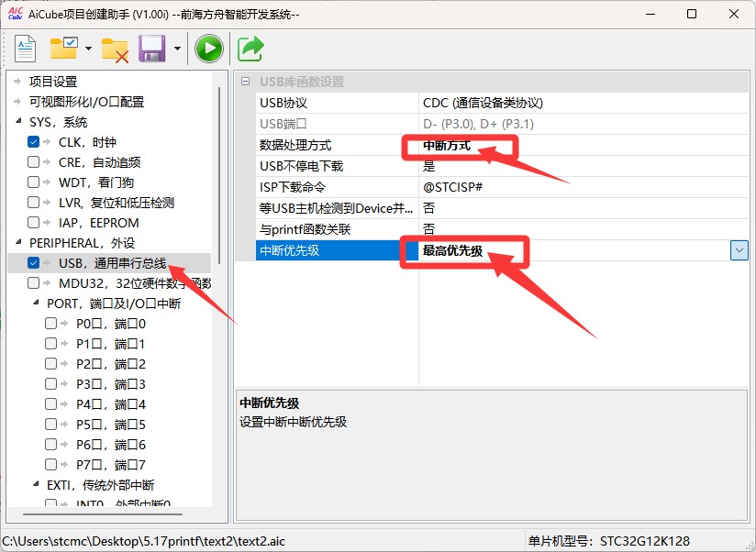Viewport: 756px width, 552px height.
Task: Check the P6口 端口6 checkbox
Action: coord(50,444)
